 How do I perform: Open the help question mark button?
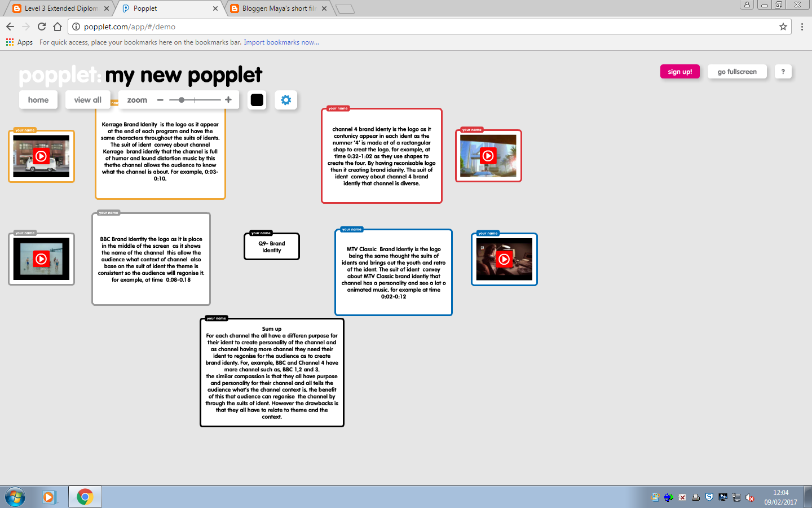point(783,72)
